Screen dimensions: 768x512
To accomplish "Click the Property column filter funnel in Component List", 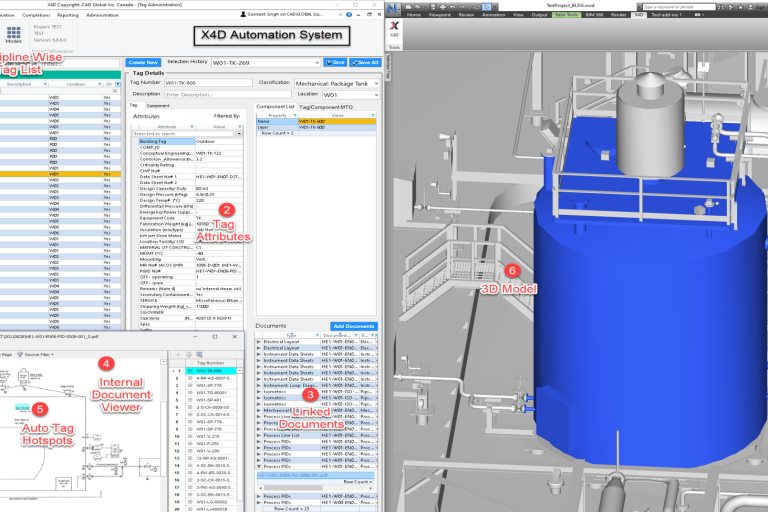I will pos(295,116).
